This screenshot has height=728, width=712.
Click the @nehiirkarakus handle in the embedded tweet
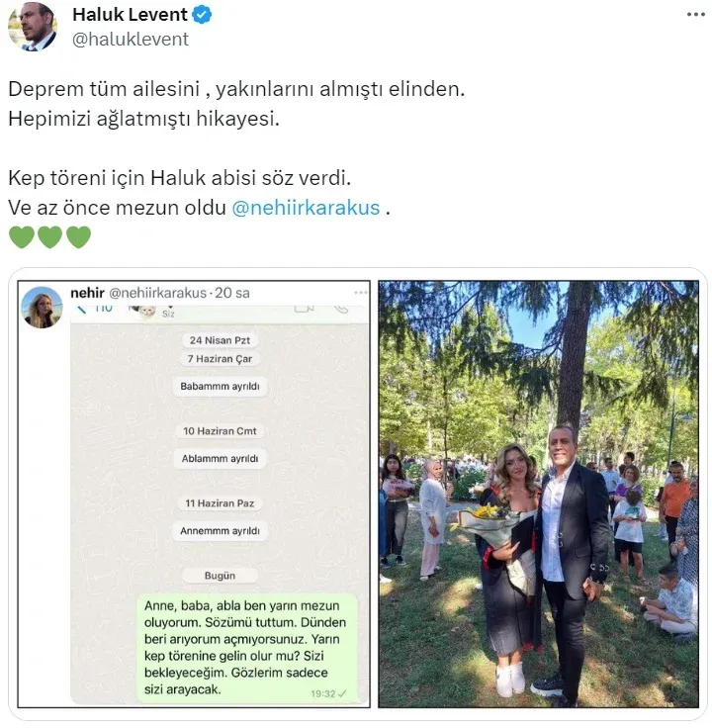[x=158, y=293]
